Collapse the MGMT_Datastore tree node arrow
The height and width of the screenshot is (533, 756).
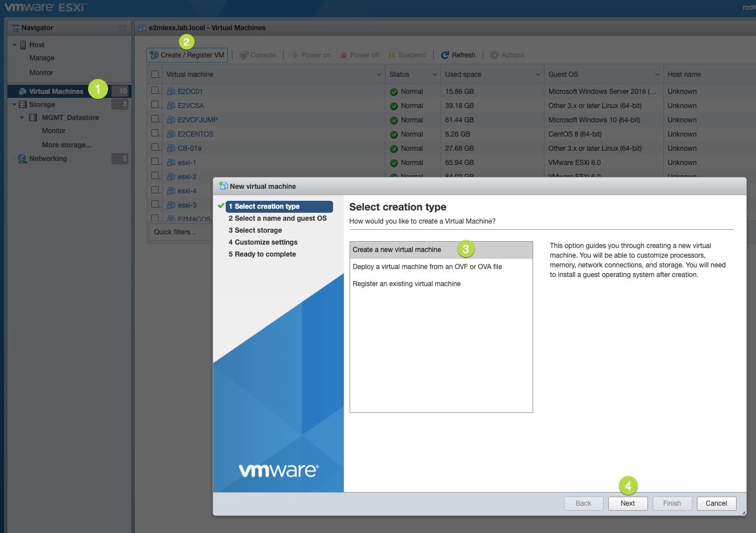point(22,118)
